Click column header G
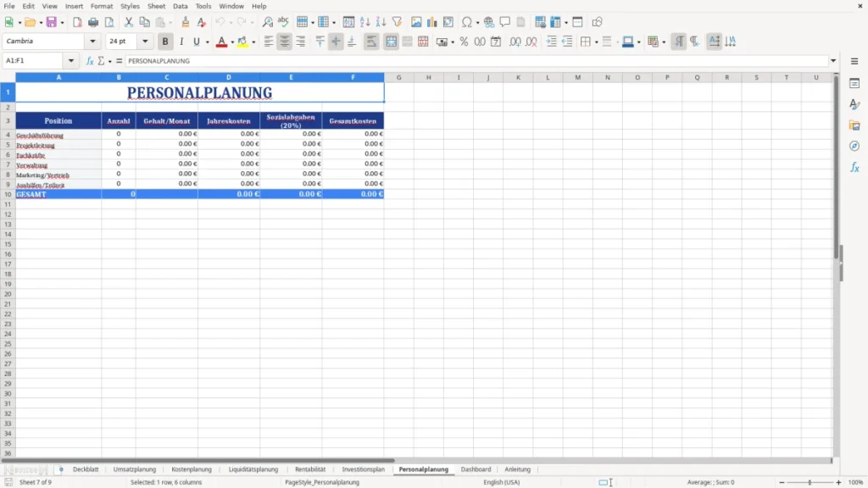The image size is (868, 488). pos(398,77)
